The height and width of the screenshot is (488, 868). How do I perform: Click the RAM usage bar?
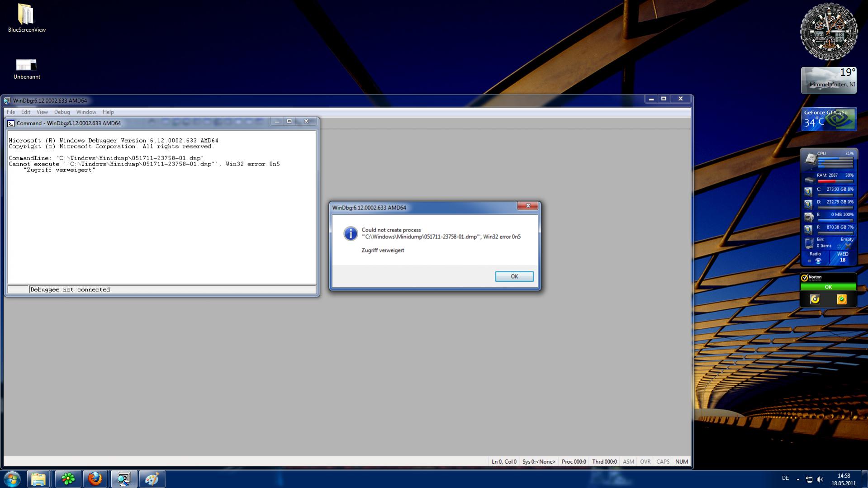(835, 181)
